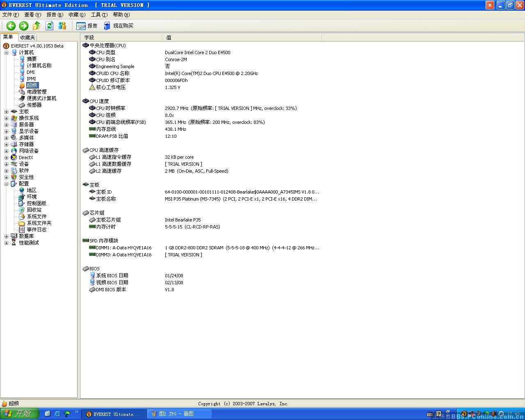Select the IPMI tree item
This screenshot has height=420, width=525.
point(31,79)
